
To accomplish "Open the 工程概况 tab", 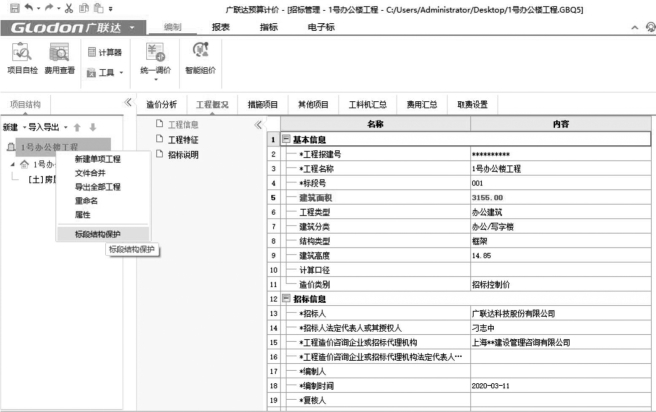I will pos(212,105).
